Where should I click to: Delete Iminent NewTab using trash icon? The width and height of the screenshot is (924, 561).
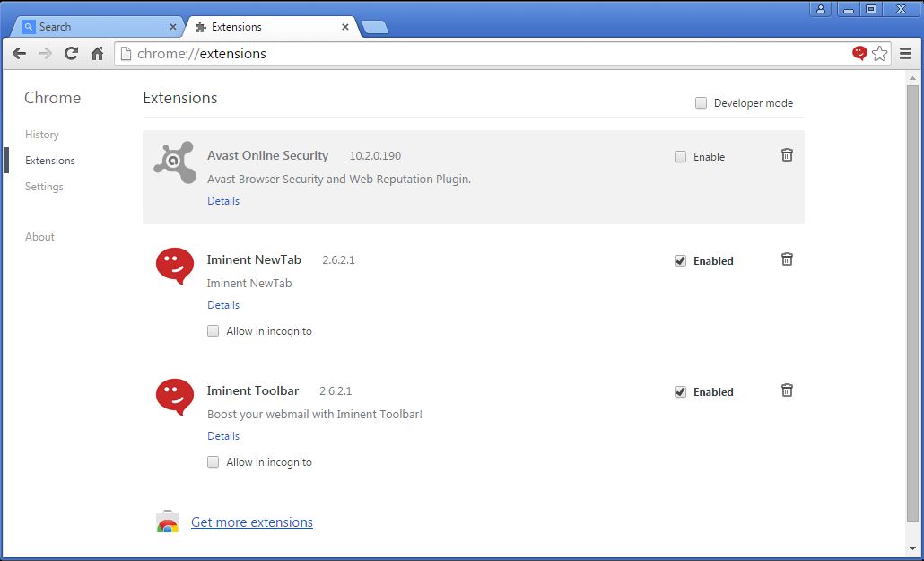tap(787, 259)
